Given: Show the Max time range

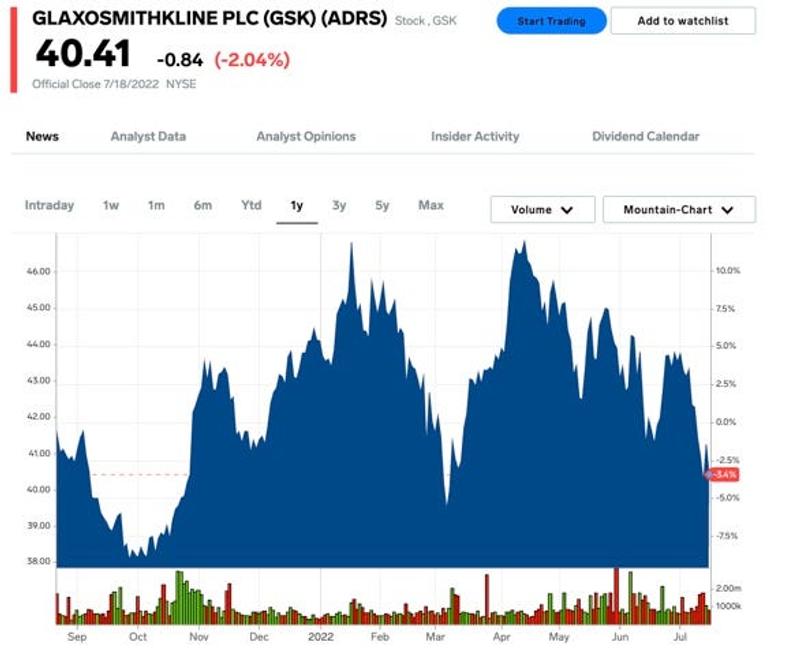Looking at the screenshot, I should click(431, 205).
